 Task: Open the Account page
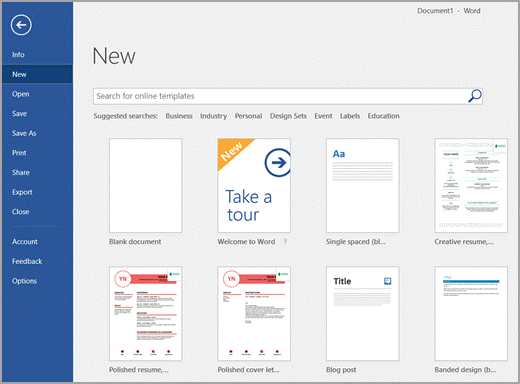point(25,242)
